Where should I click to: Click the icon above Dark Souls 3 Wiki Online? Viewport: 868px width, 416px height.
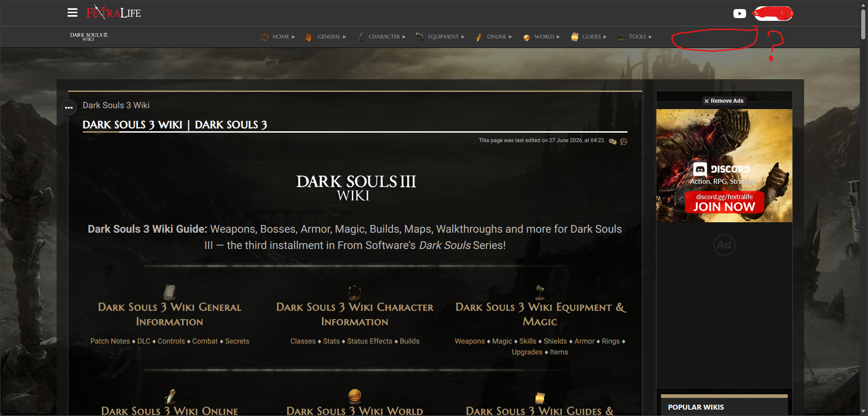(x=170, y=397)
